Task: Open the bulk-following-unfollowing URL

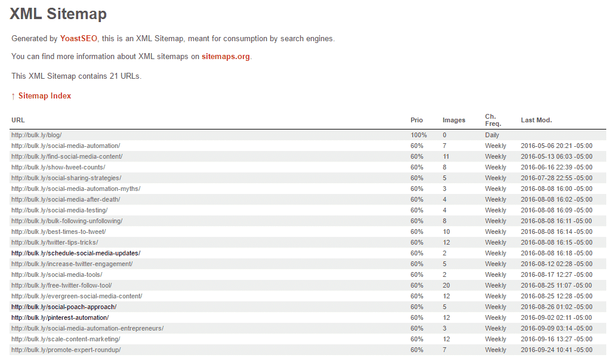Action: pyautogui.click(x=67, y=221)
